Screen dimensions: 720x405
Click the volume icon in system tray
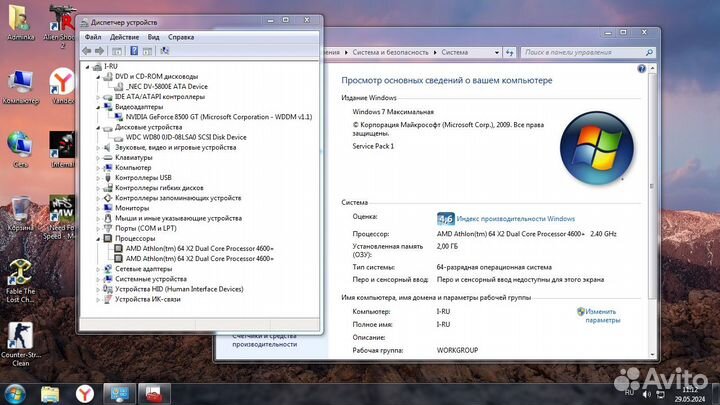pyautogui.click(x=647, y=394)
